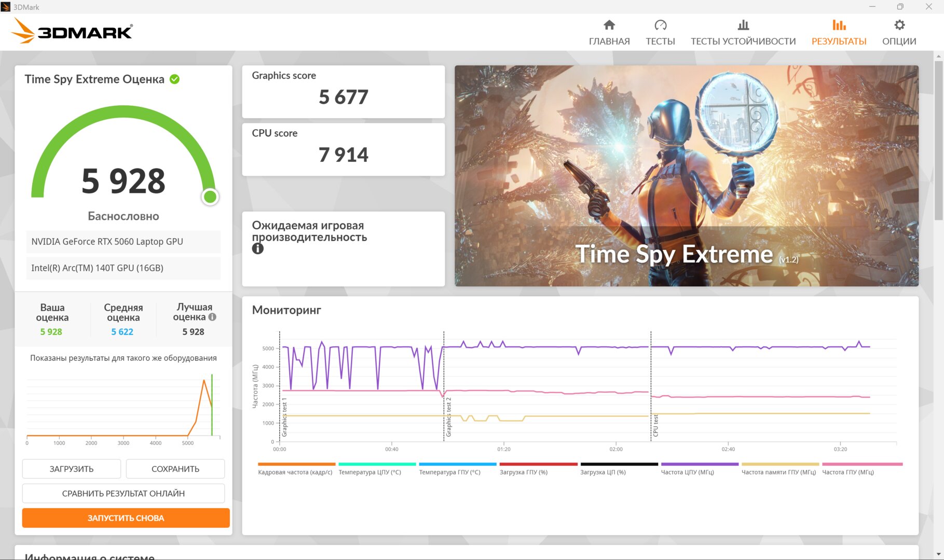
Task: Select the Результаты bar chart icon
Action: pos(839,25)
